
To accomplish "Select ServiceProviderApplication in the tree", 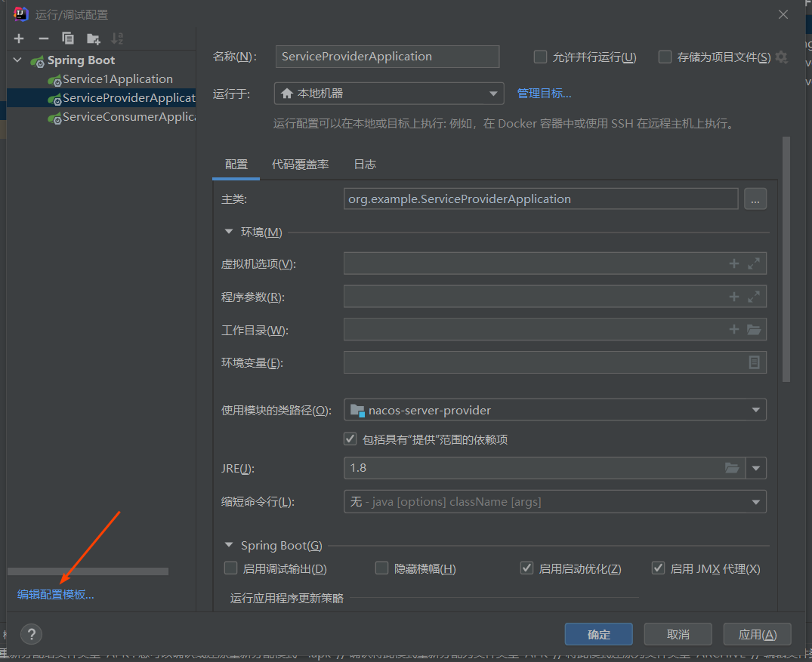I will point(101,98).
